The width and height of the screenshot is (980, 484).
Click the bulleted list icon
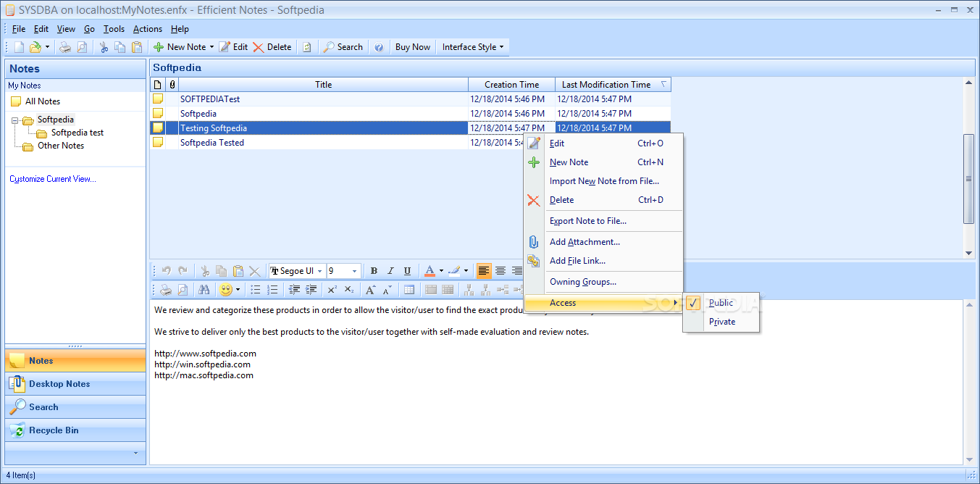(x=256, y=290)
